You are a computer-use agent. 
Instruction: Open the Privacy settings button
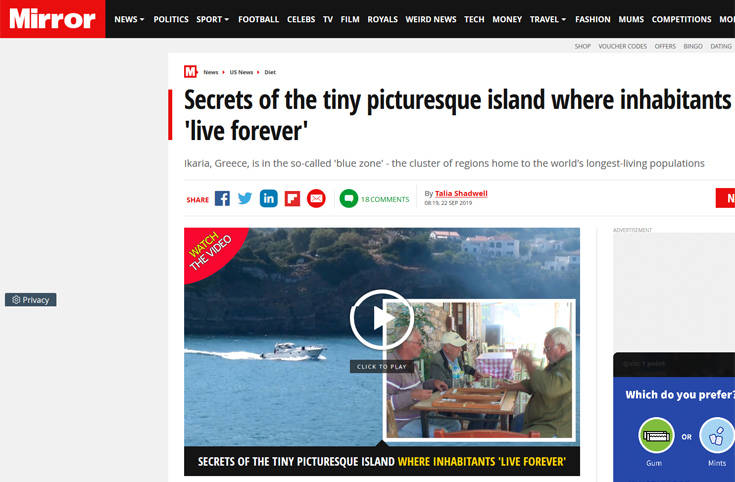tap(30, 300)
